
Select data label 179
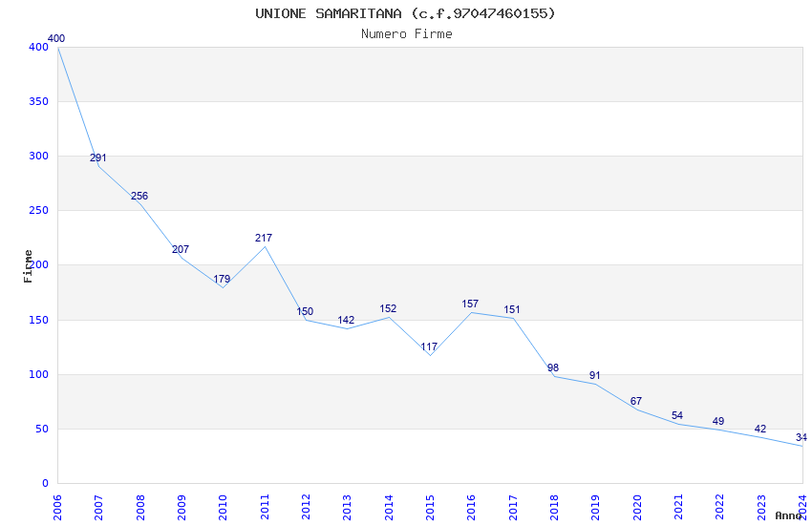coord(222,279)
